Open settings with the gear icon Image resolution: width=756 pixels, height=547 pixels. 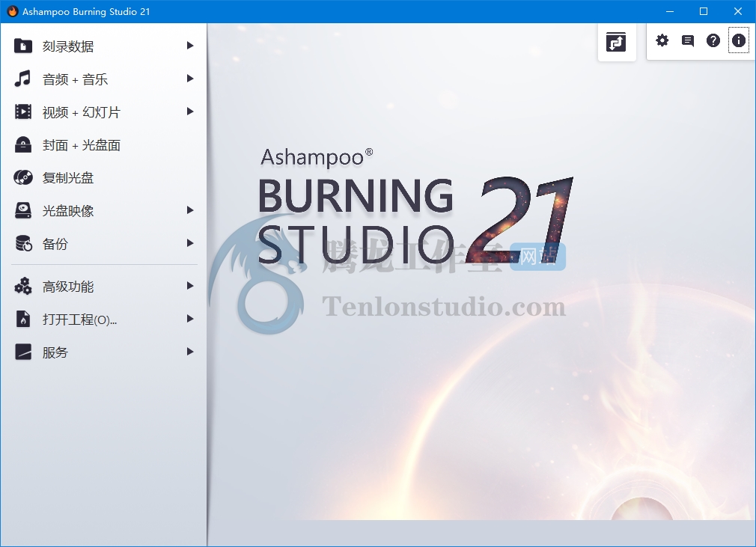(662, 40)
